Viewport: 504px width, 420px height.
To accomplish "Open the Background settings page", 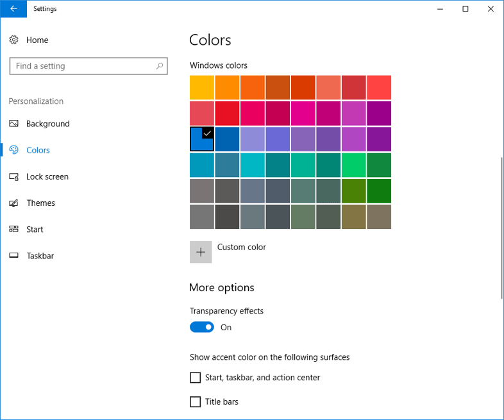I will [x=48, y=124].
